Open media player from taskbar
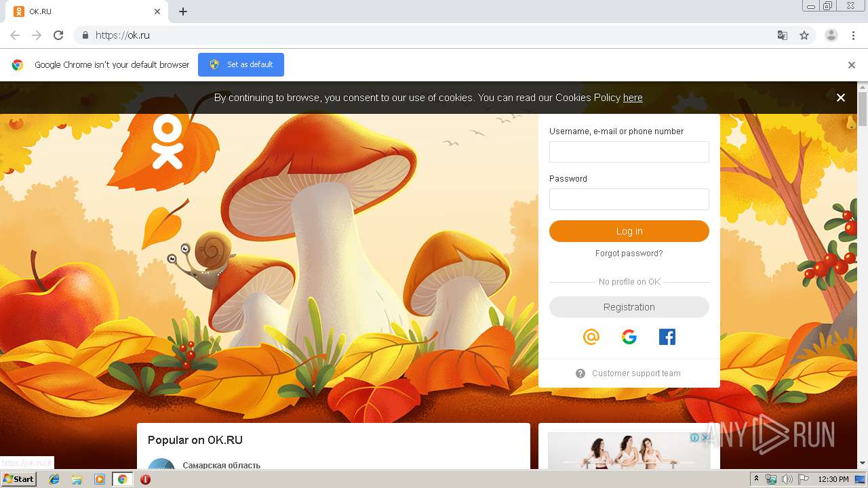The height and width of the screenshot is (488, 868). click(x=100, y=479)
